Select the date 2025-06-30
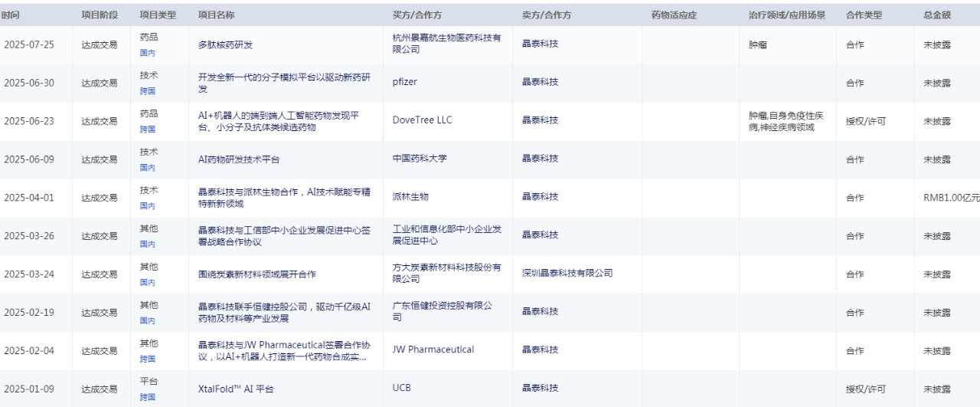Viewport: 980px width, 407px height. (29, 83)
